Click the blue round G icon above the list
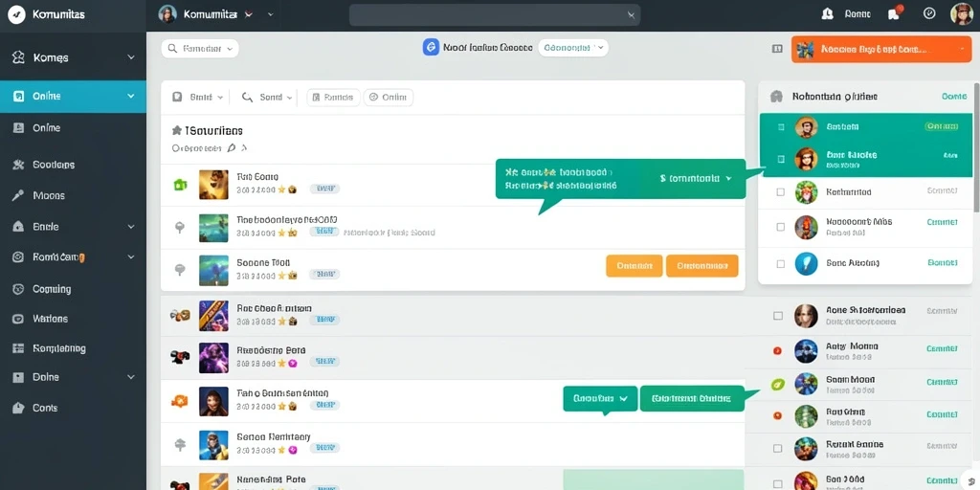 431,48
